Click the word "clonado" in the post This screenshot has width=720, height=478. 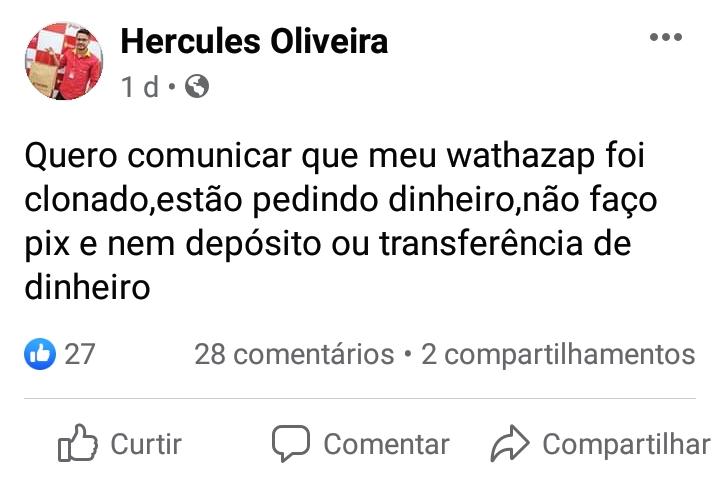[x=86, y=201]
